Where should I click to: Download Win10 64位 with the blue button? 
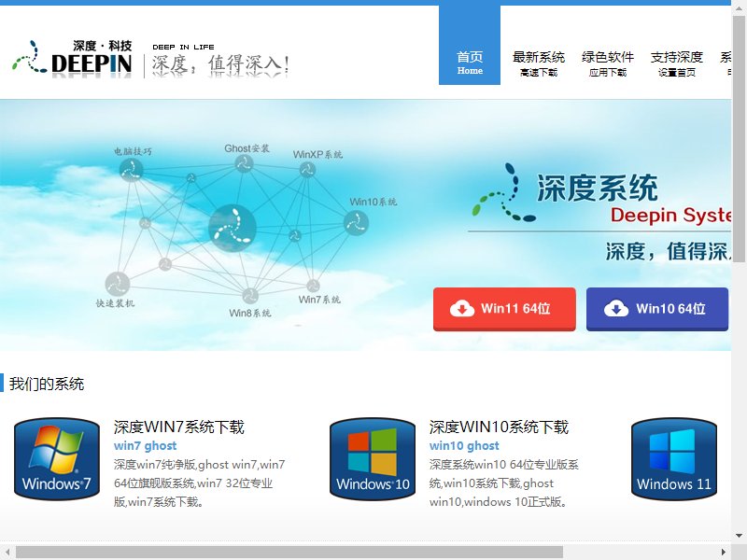[x=657, y=309]
